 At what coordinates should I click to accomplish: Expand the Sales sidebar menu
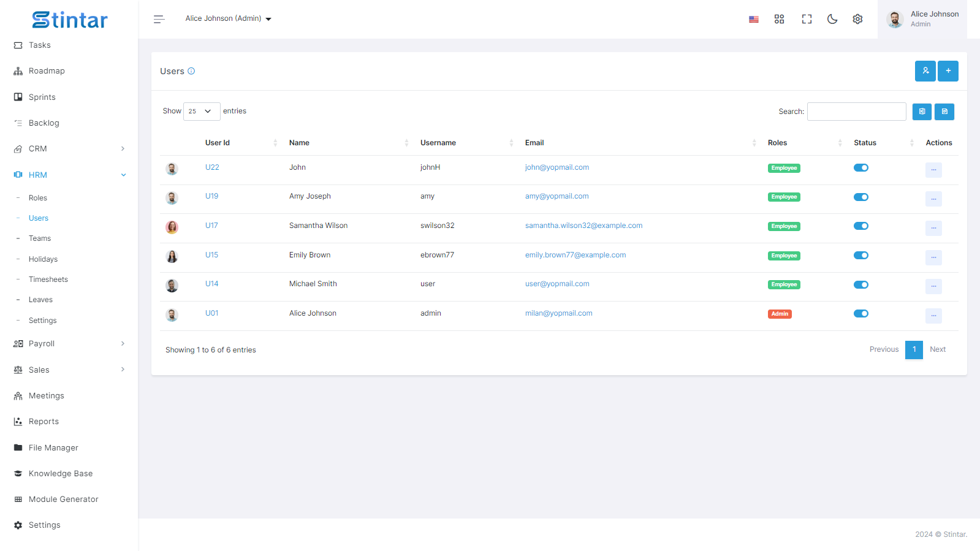pyautogui.click(x=69, y=370)
